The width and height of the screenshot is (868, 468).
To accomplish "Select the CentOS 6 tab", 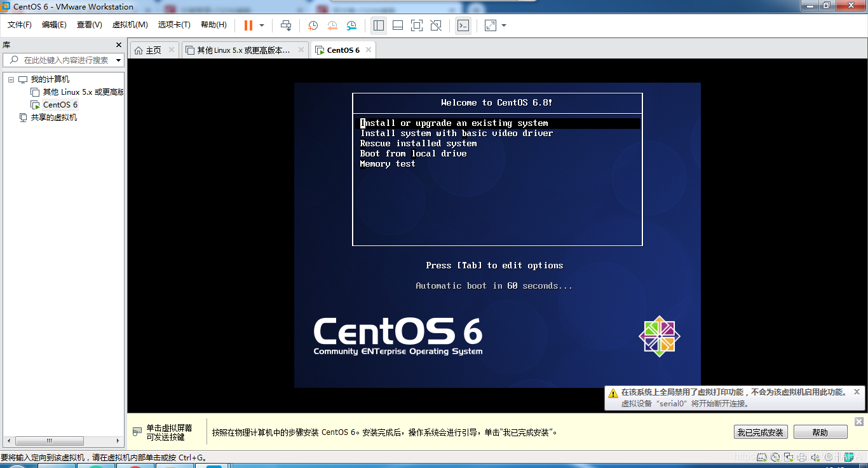I will pyautogui.click(x=343, y=50).
